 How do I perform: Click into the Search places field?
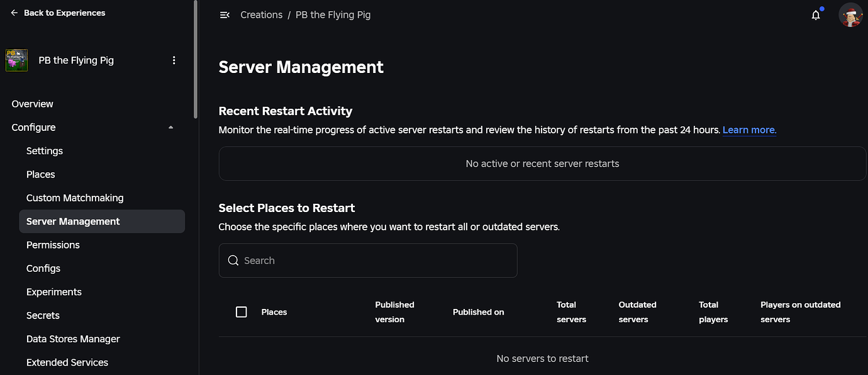point(368,260)
